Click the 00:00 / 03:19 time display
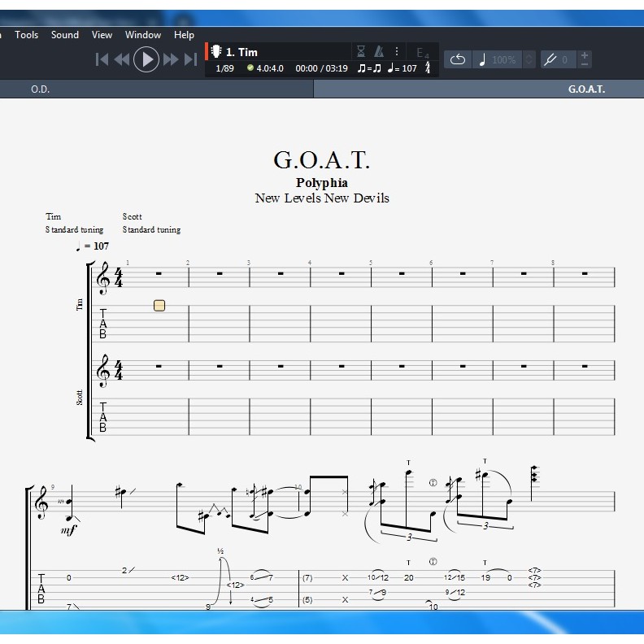 click(321, 68)
